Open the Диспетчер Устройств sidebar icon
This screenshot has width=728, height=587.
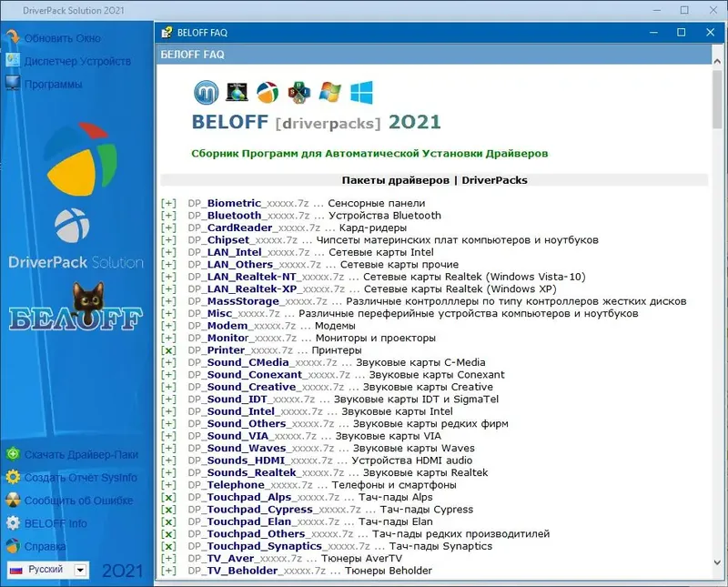click(x=13, y=60)
